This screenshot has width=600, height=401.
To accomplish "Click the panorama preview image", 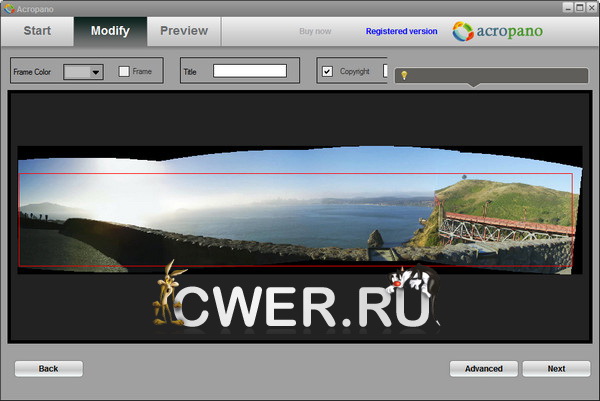I will (300, 215).
